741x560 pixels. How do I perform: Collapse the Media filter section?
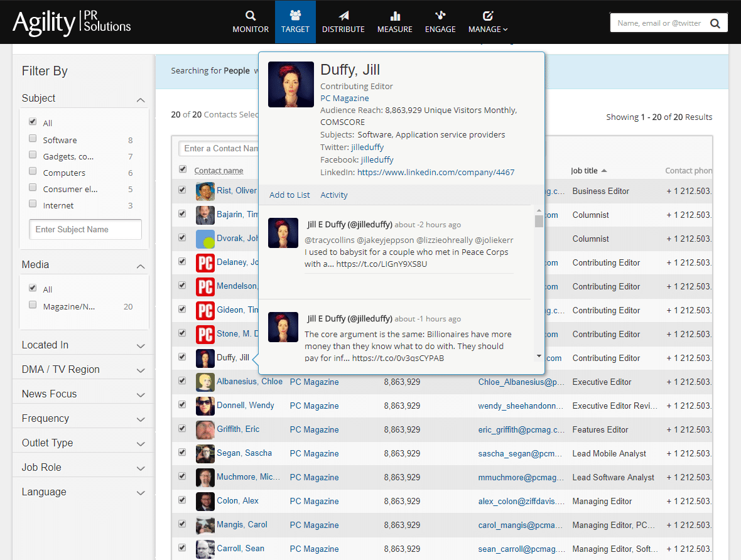[x=141, y=266]
